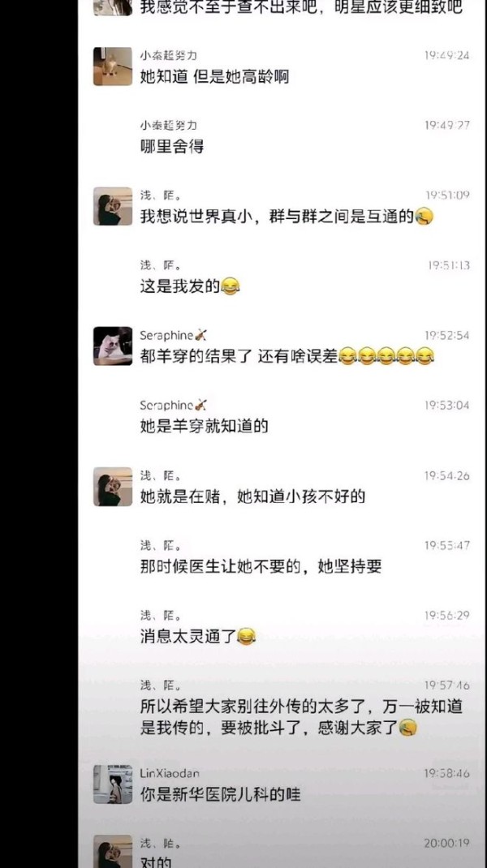487x868 pixels.
Task: Click the violin icon beside Seraphine name
Action: coord(200,336)
